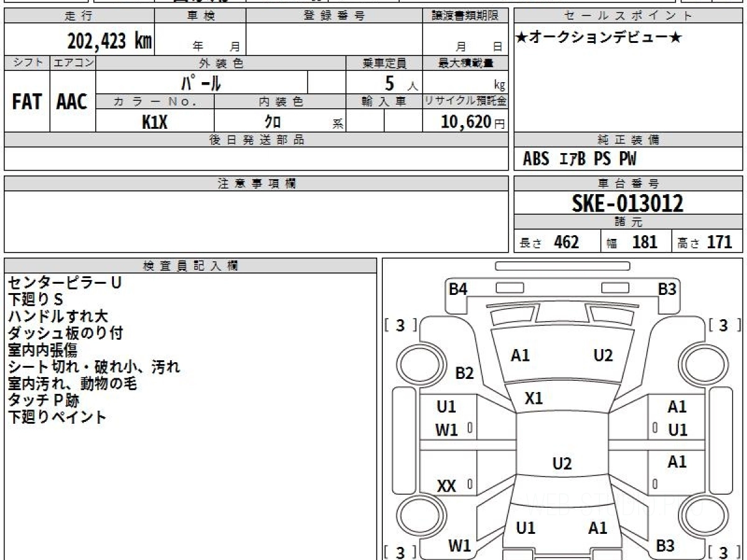This screenshot has height=560, width=747.
Task: Click the B2 damage mark on the fender
Action: point(464,373)
